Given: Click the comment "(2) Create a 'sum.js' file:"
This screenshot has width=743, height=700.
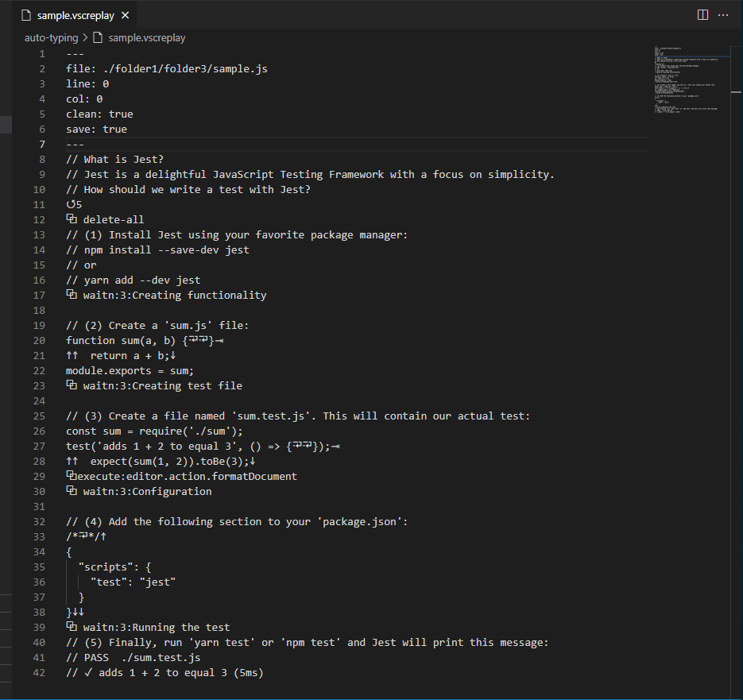Looking at the screenshot, I should (x=166, y=326).
